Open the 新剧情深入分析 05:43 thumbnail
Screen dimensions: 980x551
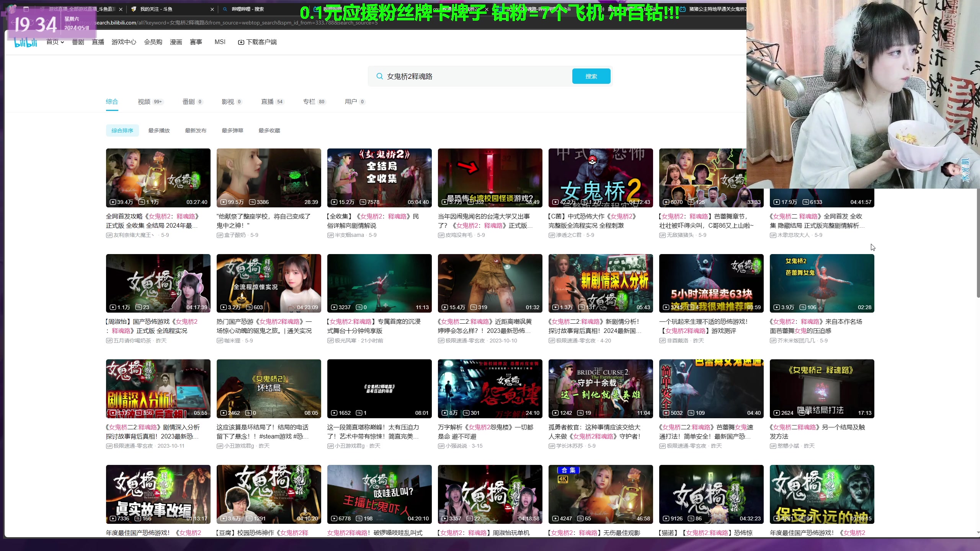[x=601, y=283]
